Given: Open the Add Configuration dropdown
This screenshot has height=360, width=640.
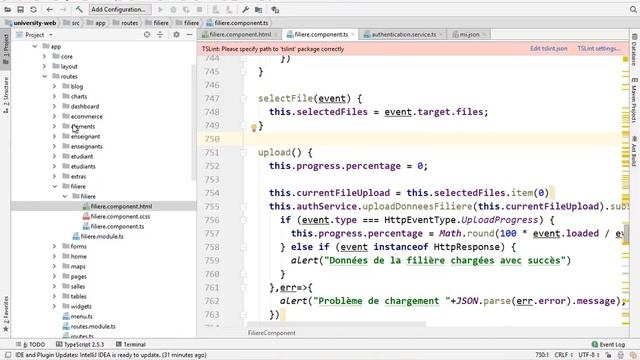Looking at the screenshot, I should [120, 9].
